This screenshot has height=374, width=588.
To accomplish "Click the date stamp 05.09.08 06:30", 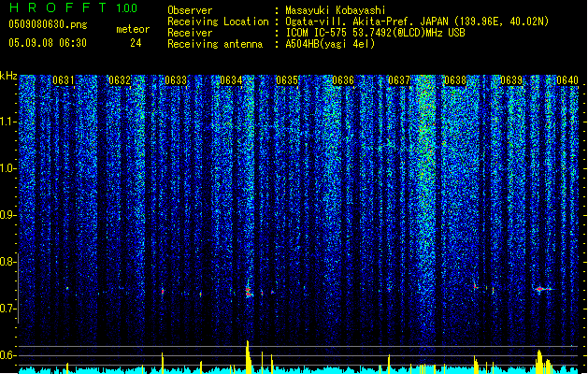I will click(x=48, y=43).
